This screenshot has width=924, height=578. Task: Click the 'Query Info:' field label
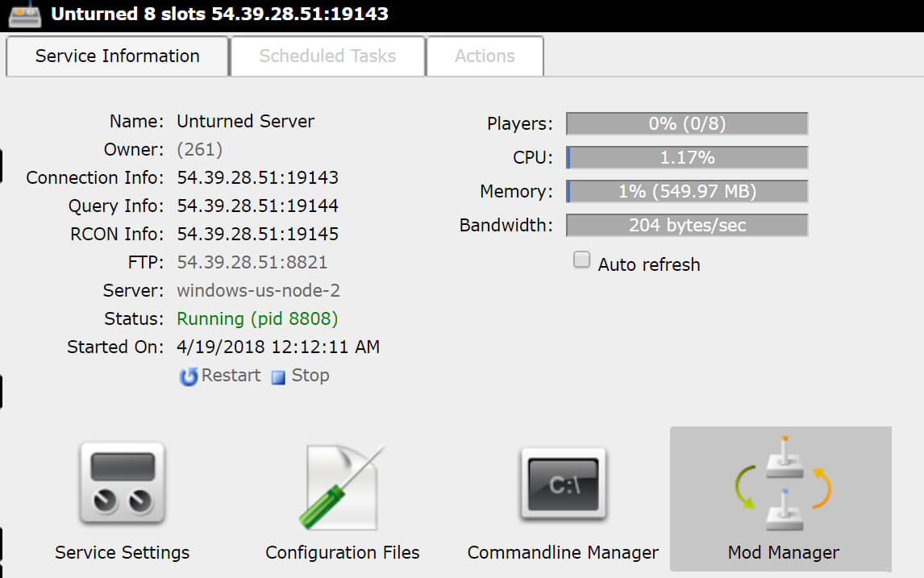(x=116, y=206)
